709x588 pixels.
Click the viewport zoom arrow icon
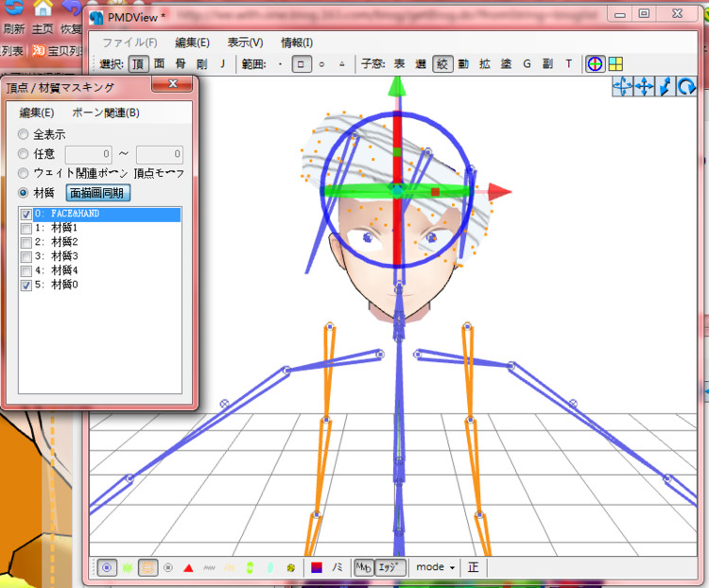tap(666, 86)
